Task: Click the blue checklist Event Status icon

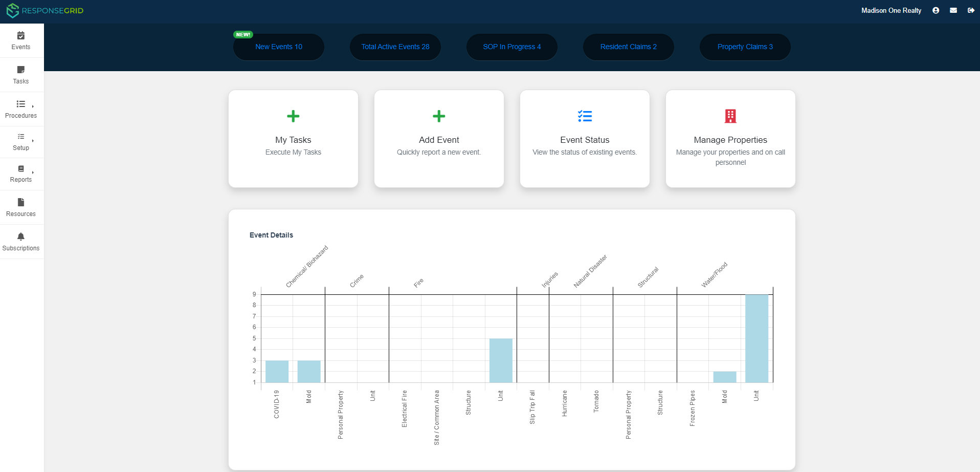Action: [x=585, y=116]
